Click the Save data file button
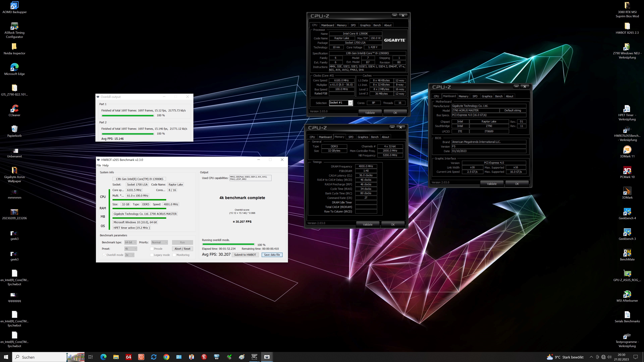The height and width of the screenshot is (362, 644). (x=272, y=255)
